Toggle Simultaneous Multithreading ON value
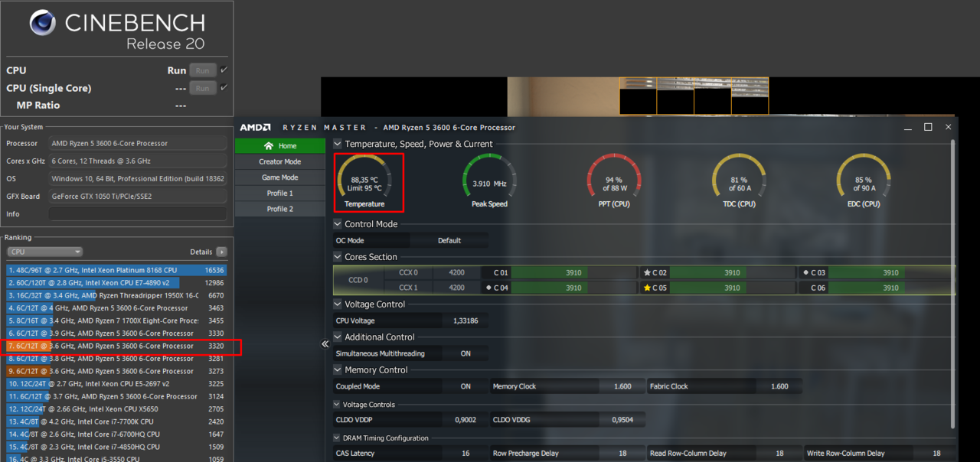Image resolution: width=980 pixels, height=462 pixels. (x=465, y=353)
